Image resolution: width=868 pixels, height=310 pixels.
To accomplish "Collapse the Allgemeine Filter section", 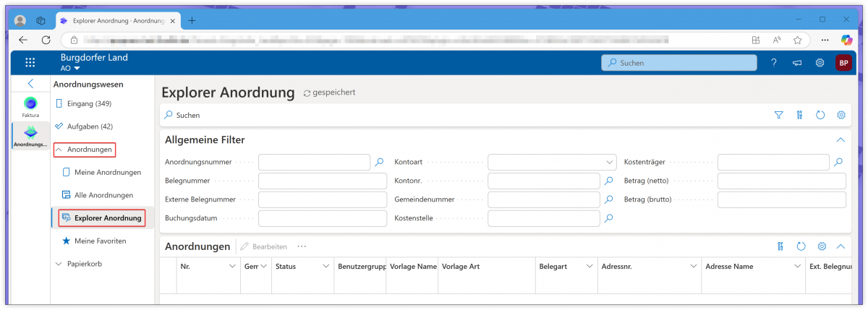I will pyautogui.click(x=840, y=140).
